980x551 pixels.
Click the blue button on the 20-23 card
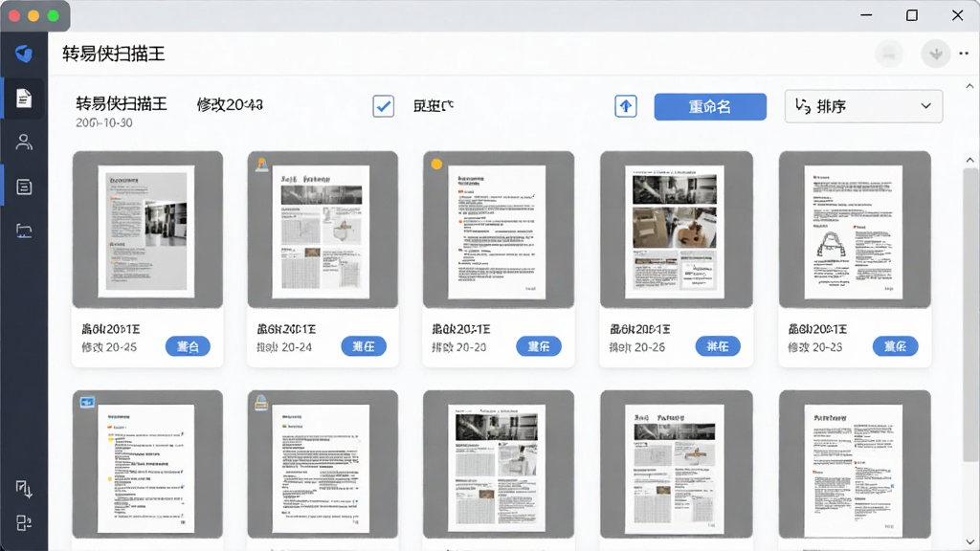coord(895,346)
